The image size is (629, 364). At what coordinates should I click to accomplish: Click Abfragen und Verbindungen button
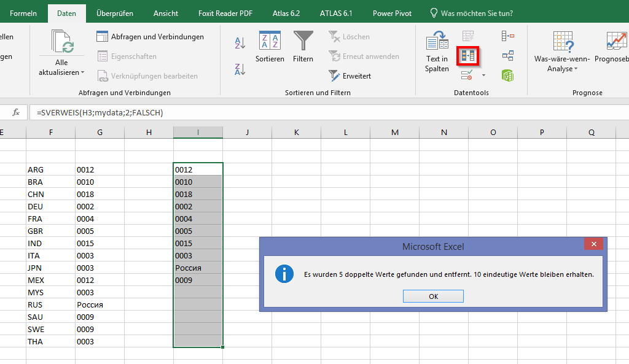pyautogui.click(x=150, y=37)
